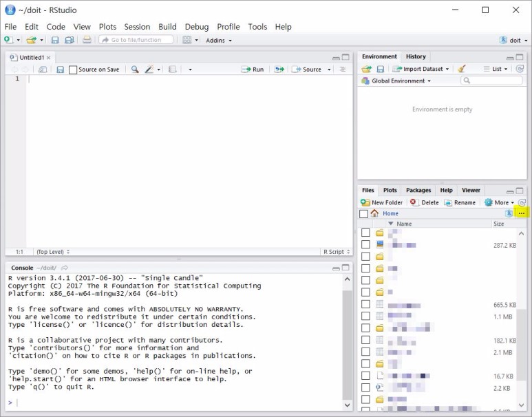Viewport: 532px width, 417px height.
Task: Click the Print icon in main toolbar
Action: click(x=87, y=40)
